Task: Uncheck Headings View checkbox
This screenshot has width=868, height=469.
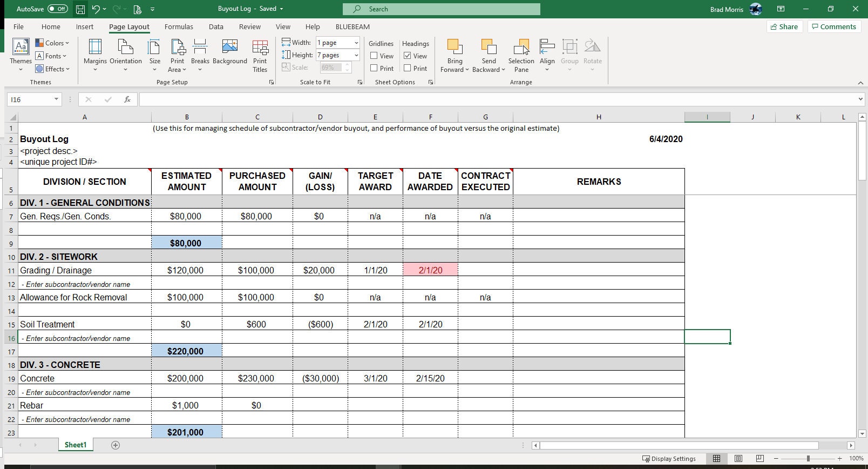Action: coord(408,56)
